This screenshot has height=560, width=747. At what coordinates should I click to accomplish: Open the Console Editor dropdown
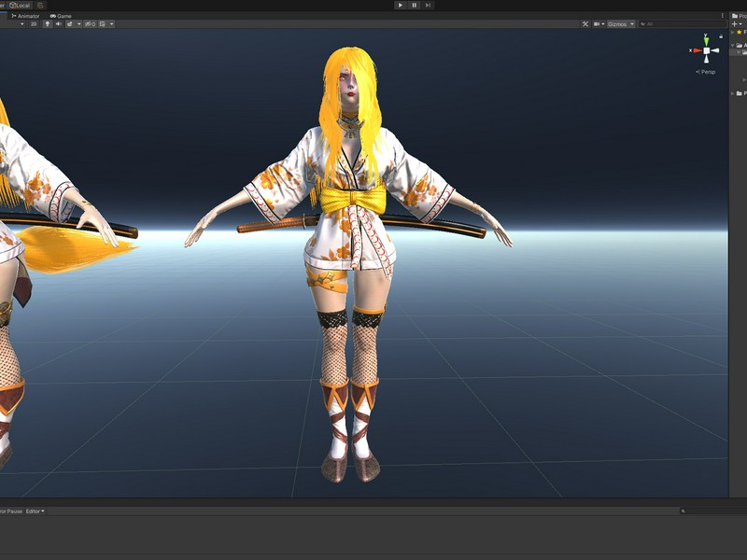(x=35, y=511)
